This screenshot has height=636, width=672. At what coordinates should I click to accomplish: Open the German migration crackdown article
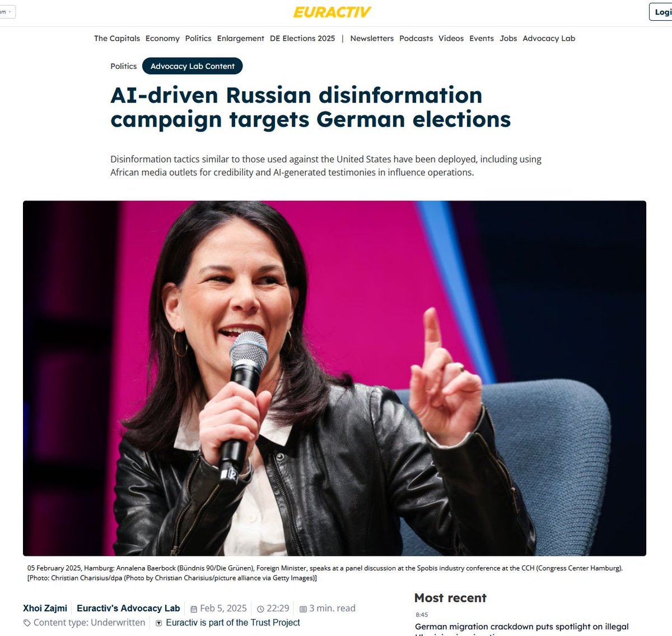tap(521, 626)
